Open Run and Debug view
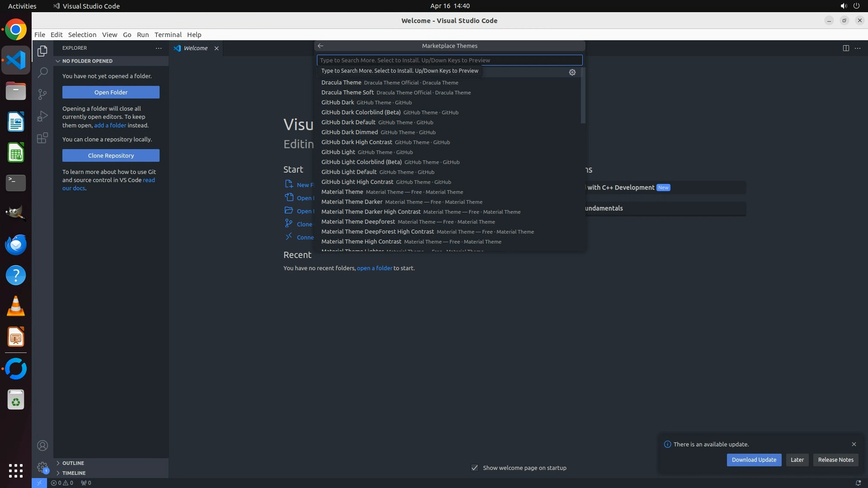868x488 pixels. click(42, 116)
